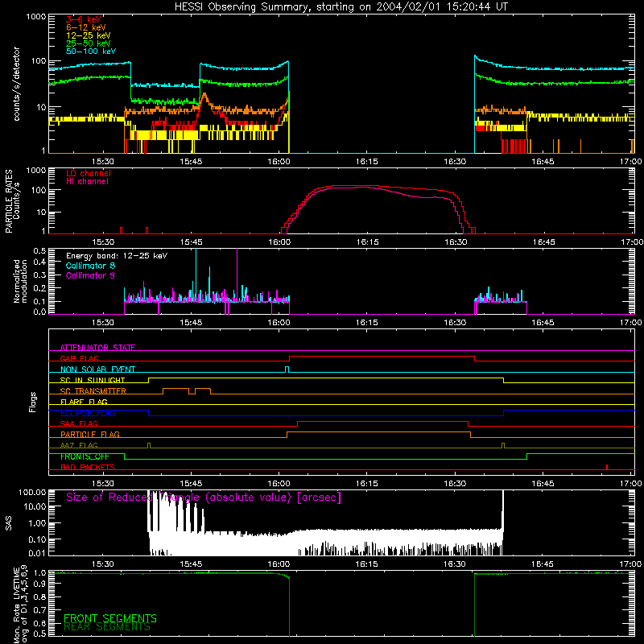
Task: Click the 16:00 time label under the count-rate plot
Action: tap(279, 162)
